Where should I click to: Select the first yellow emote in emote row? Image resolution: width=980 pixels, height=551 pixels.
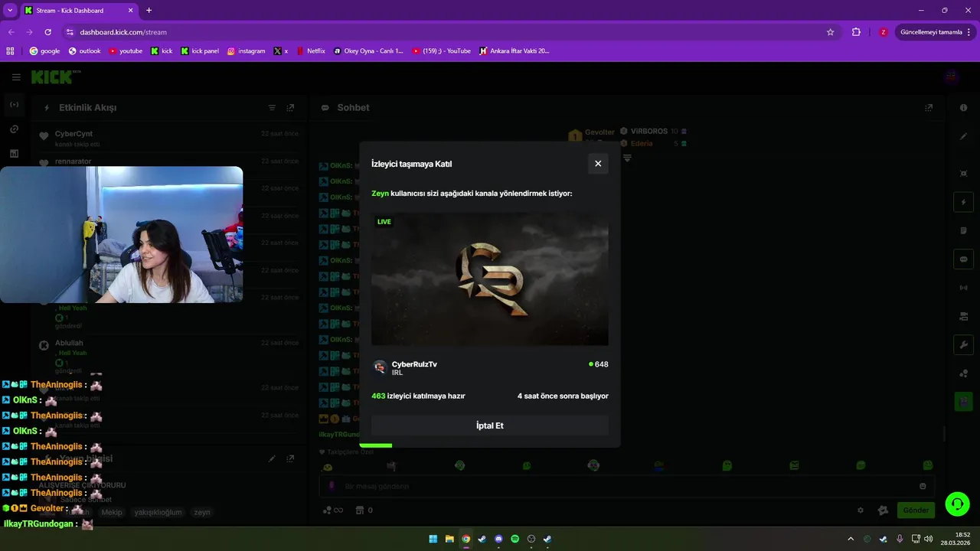[x=328, y=466]
